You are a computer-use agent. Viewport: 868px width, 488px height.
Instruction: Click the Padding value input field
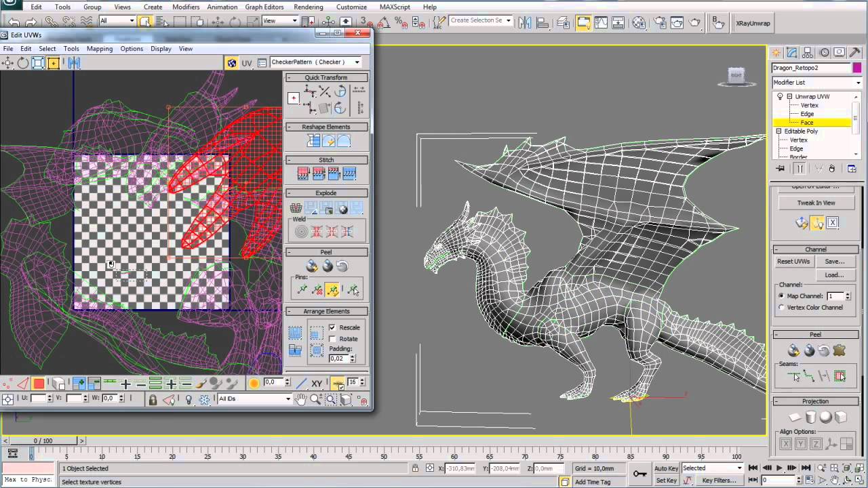tap(337, 358)
